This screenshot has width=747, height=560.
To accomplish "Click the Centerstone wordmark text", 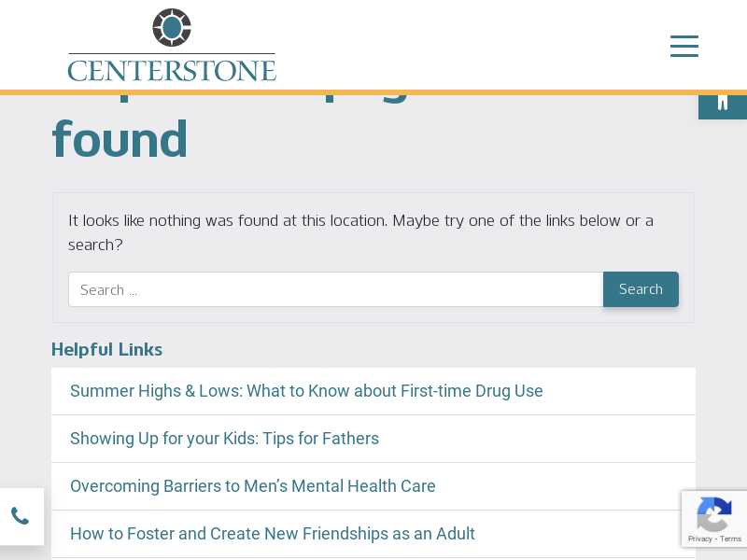I will tap(172, 71).
